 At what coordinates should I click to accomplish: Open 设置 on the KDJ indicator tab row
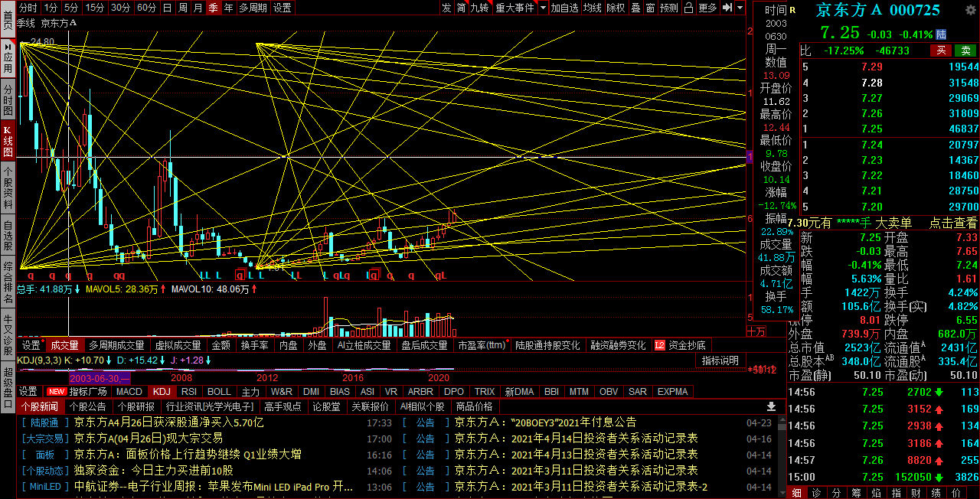pos(28,391)
